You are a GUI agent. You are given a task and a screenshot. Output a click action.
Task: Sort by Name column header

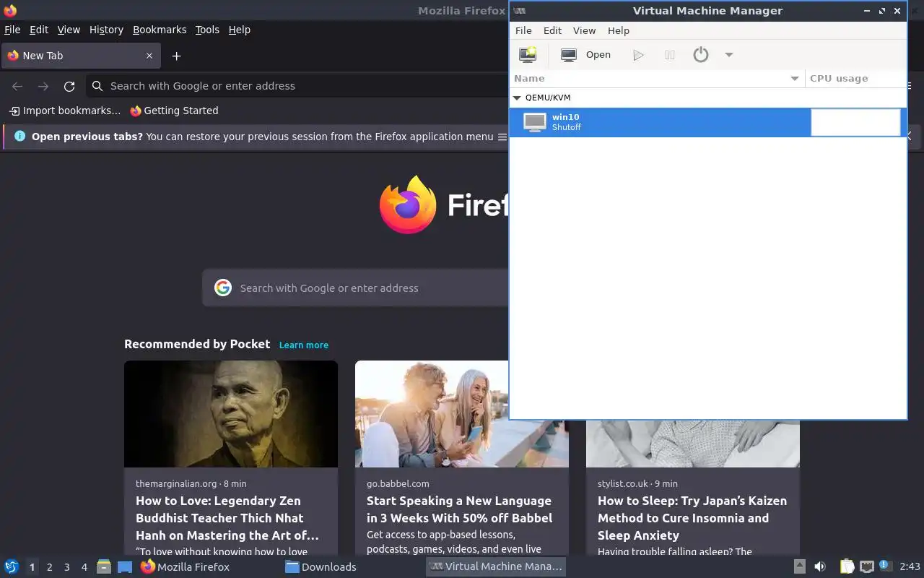coord(657,78)
